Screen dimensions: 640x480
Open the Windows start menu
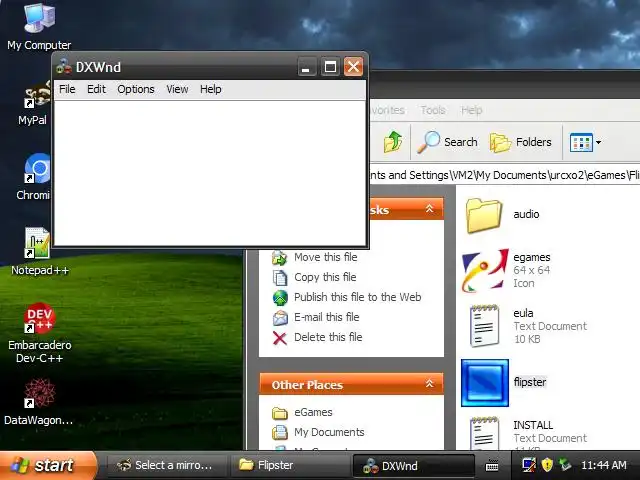click(x=47, y=465)
